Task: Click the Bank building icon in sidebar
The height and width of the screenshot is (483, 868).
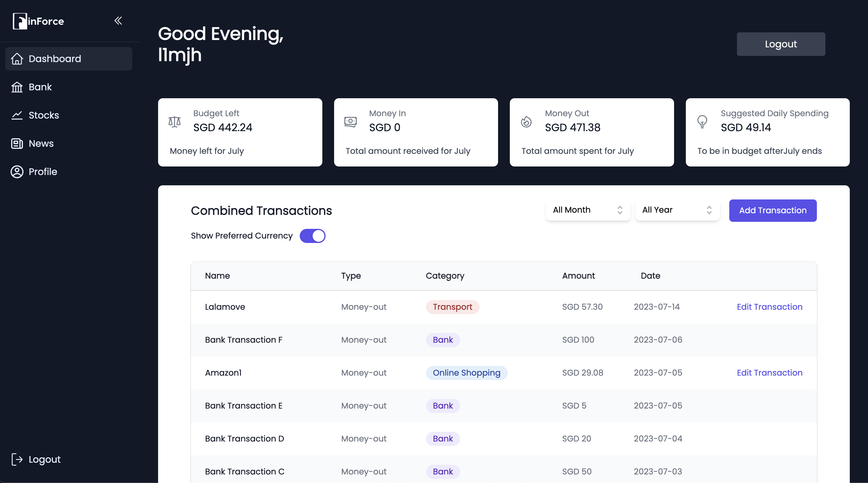Action: click(17, 87)
